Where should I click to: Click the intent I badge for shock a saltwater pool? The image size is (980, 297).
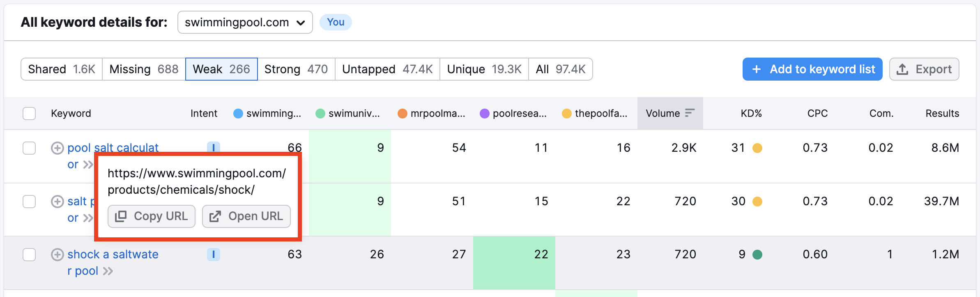tap(214, 255)
